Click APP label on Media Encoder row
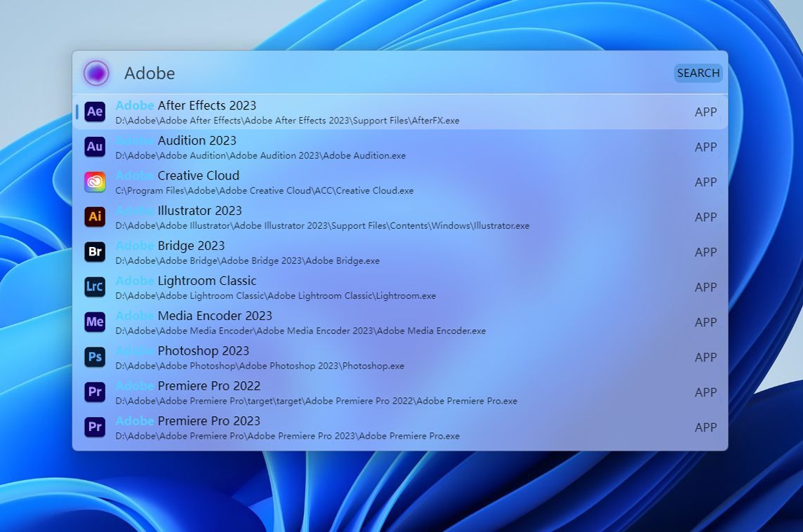 tap(705, 322)
